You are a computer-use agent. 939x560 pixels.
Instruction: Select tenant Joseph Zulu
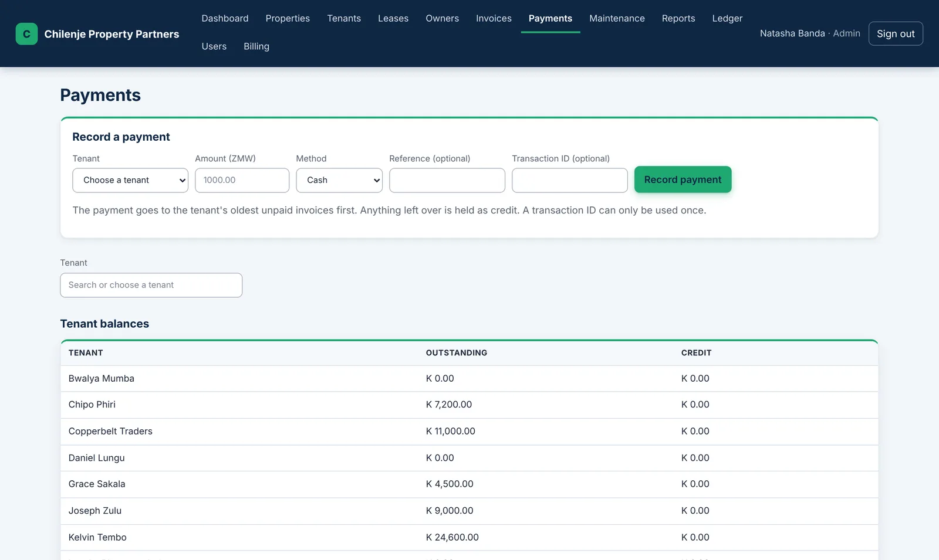click(x=95, y=510)
